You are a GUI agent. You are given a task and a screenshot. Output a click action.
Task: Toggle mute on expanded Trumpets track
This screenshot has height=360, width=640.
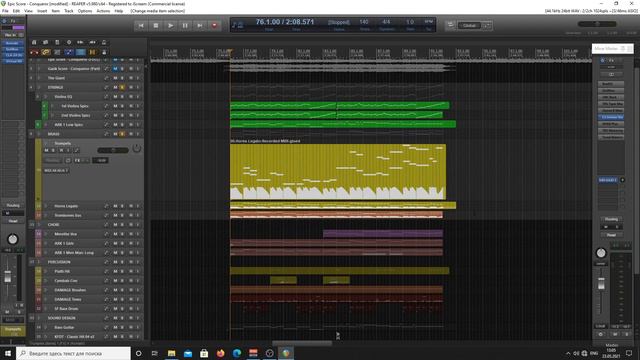[x=46, y=151]
